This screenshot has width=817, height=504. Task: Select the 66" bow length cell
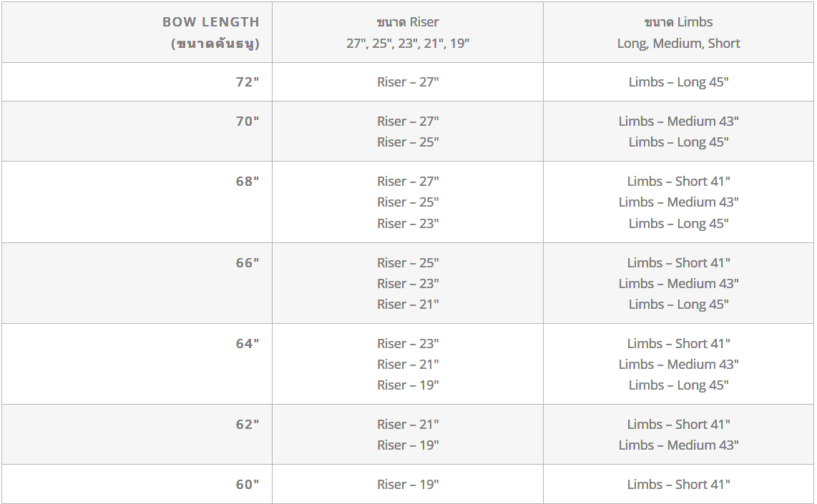coord(248,263)
